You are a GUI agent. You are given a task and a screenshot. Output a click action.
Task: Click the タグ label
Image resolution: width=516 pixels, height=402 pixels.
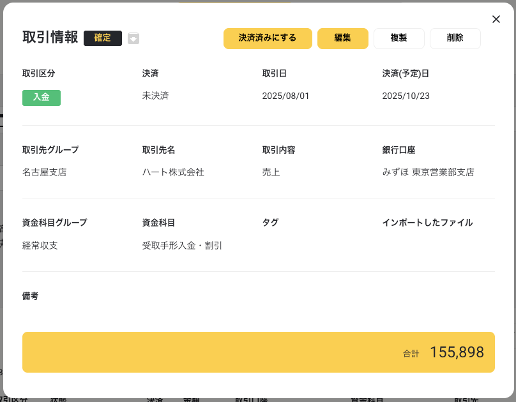270,223
